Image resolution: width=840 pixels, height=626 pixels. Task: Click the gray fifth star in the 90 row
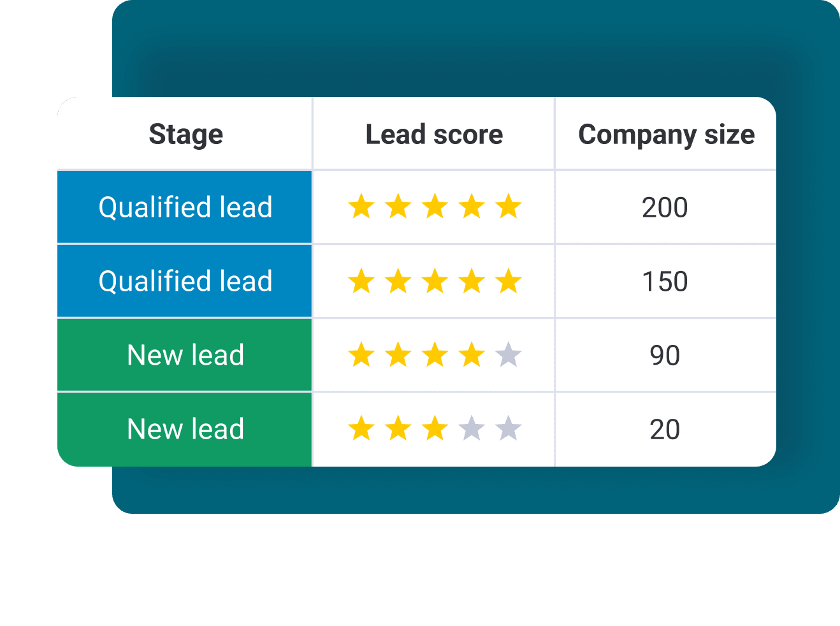(x=509, y=354)
